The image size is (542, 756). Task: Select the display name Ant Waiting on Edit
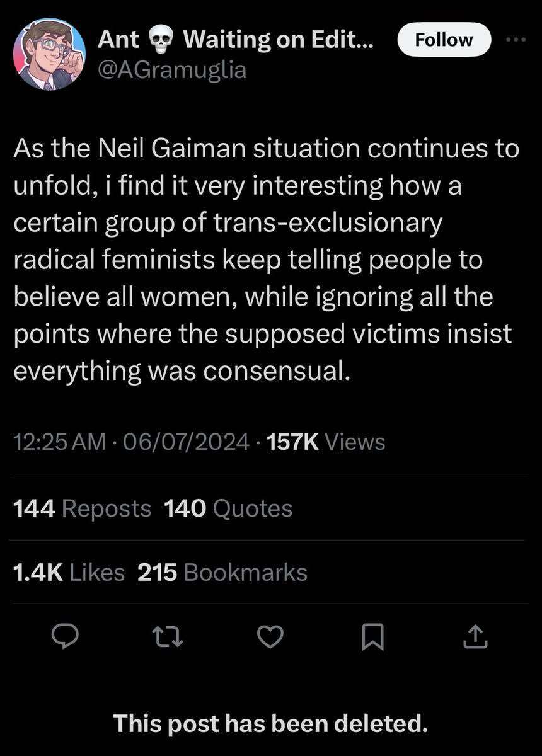click(x=236, y=41)
